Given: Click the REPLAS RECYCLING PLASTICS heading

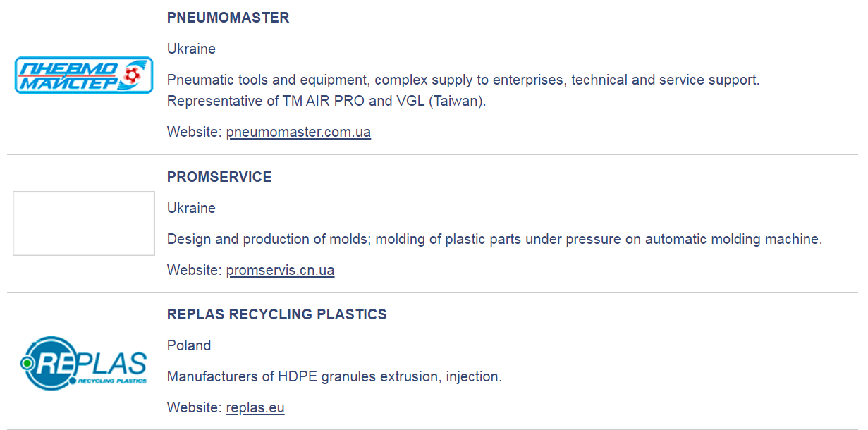Looking at the screenshot, I should coord(276,314).
